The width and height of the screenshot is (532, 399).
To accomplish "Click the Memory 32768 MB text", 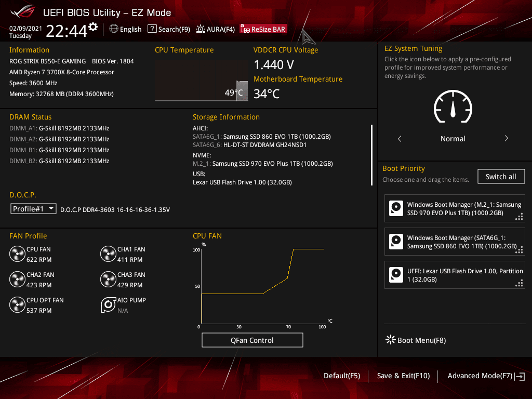I will point(61,94).
